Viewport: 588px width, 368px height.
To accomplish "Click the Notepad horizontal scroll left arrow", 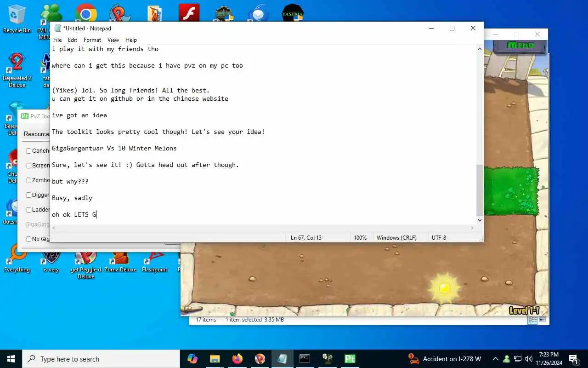I will 54,228.
